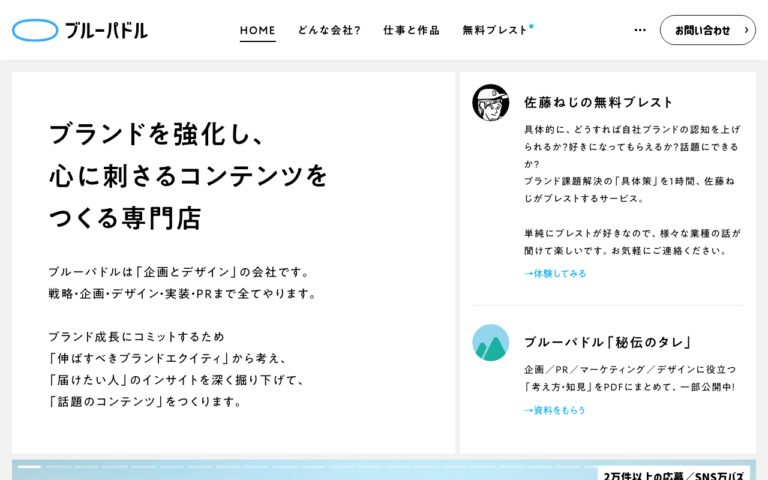Screen dimensions: 768x480
Task: Expand the three-dots more menu
Action: [640, 30]
